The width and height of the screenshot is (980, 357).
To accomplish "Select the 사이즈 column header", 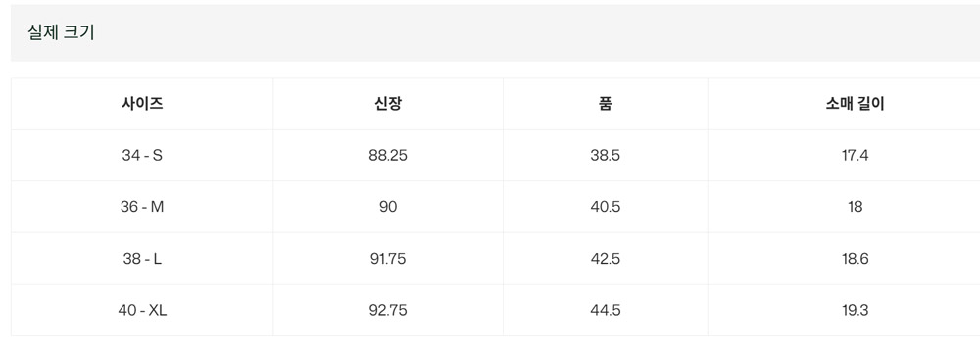I will click(142, 104).
